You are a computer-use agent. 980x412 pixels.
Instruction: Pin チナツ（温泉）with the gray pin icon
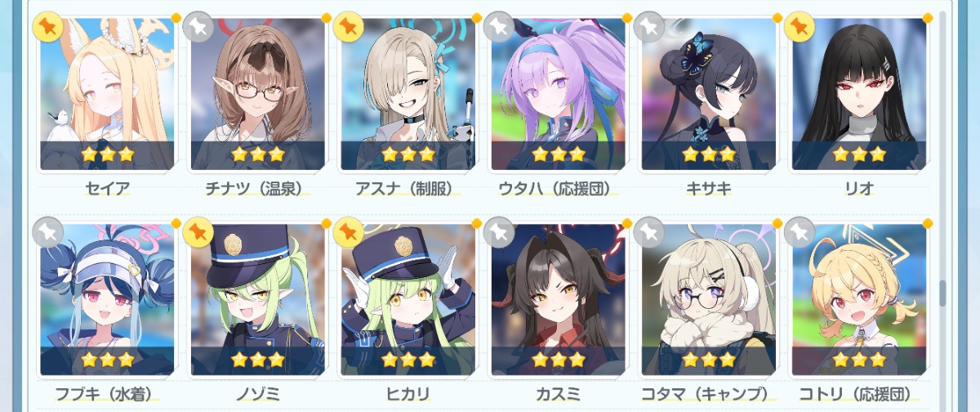(198, 27)
